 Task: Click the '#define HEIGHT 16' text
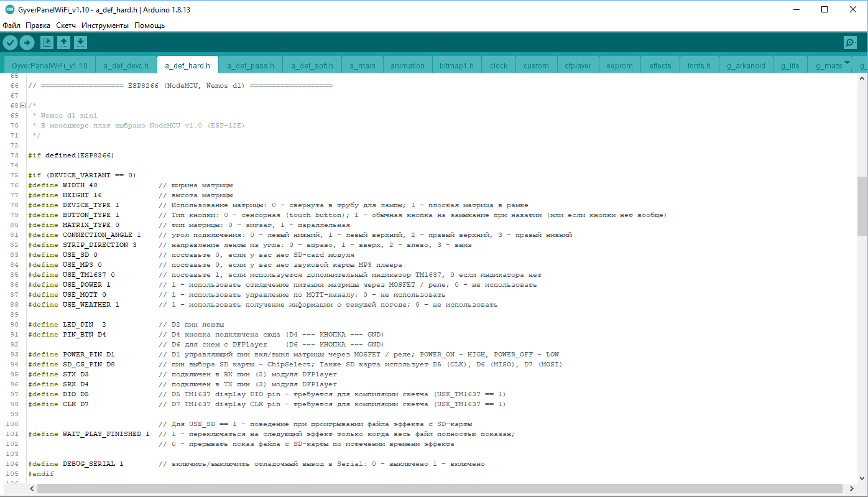(65, 195)
